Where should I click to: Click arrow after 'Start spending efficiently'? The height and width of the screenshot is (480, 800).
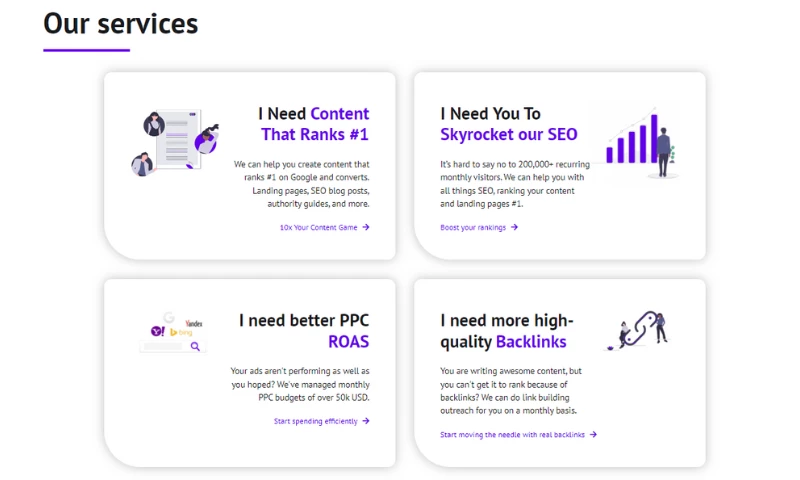pos(366,421)
